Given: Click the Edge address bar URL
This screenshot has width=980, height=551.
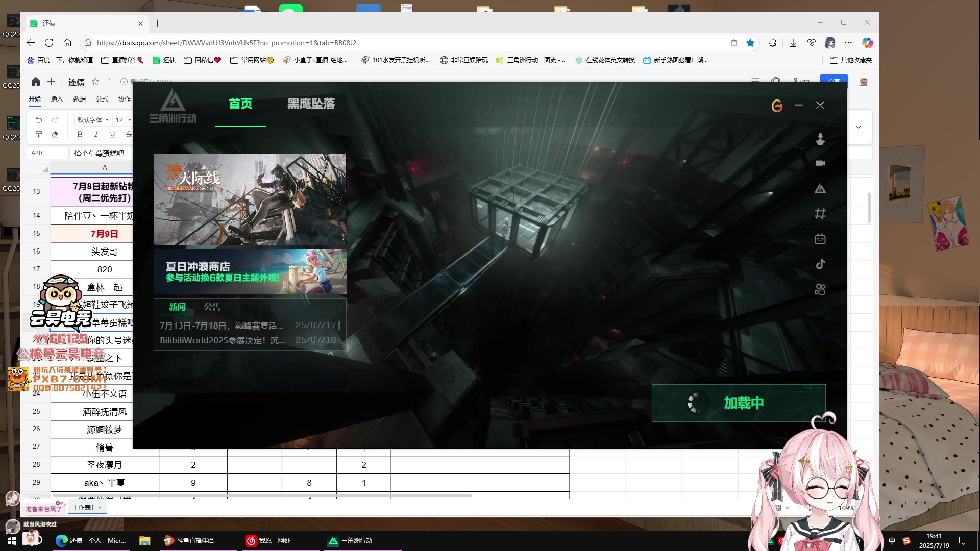Looking at the screenshot, I should tap(227, 43).
